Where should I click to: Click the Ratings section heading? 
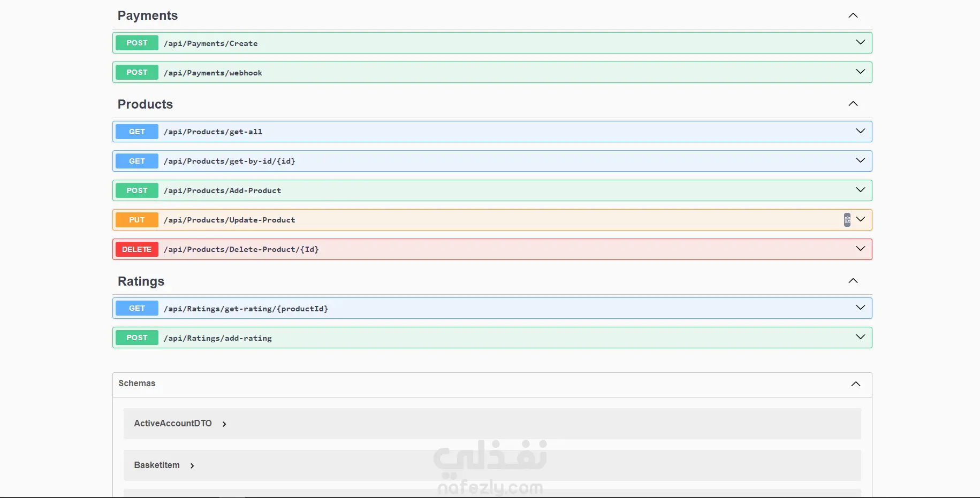tap(141, 281)
